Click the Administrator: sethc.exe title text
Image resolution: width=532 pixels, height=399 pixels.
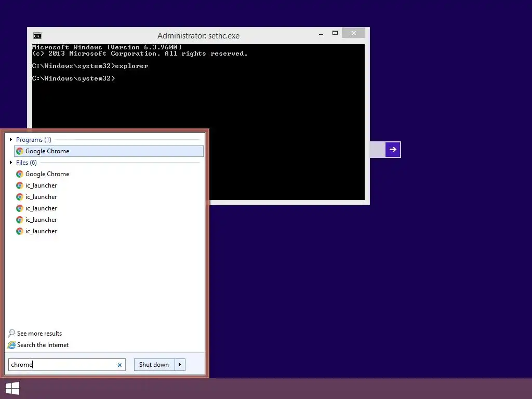[x=198, y=36]
